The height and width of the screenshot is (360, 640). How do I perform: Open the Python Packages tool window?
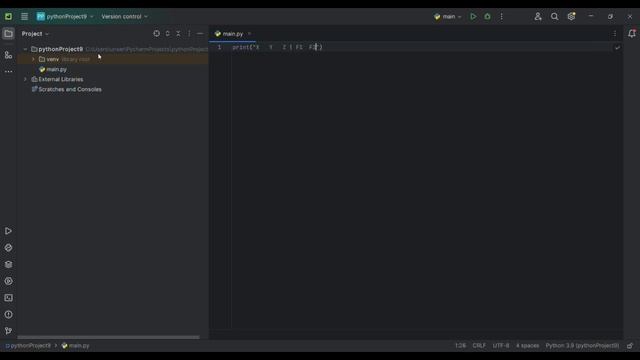8,264
